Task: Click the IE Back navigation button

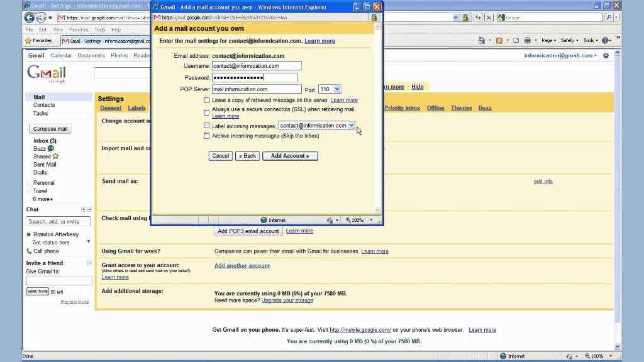Action: click(29, 18)
